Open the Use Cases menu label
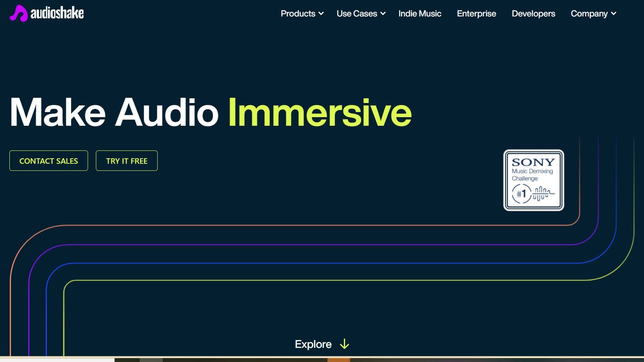The width and height of the screenshot is (644, 362). 356,14
